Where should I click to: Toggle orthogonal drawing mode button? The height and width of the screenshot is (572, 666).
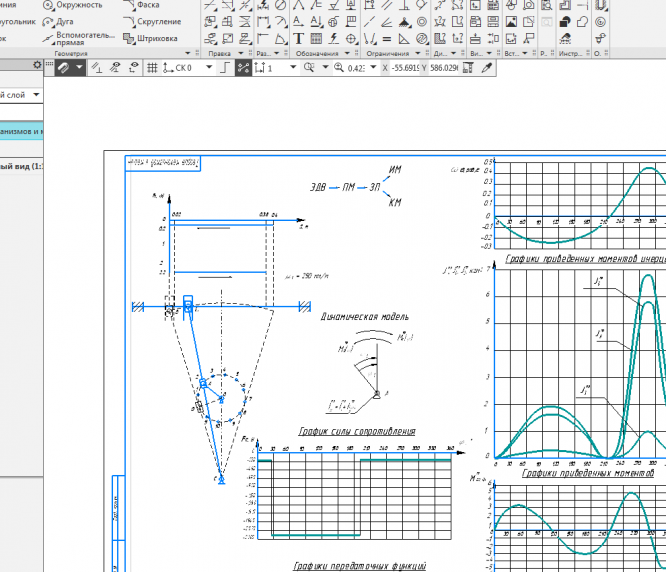coord(225,68)
